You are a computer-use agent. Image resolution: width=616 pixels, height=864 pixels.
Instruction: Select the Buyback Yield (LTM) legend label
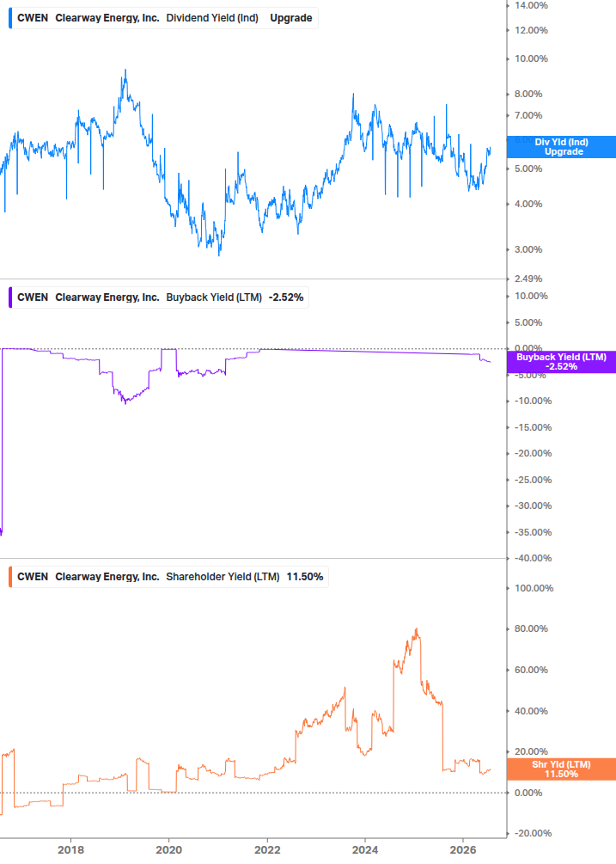click(x=214, y=297)
